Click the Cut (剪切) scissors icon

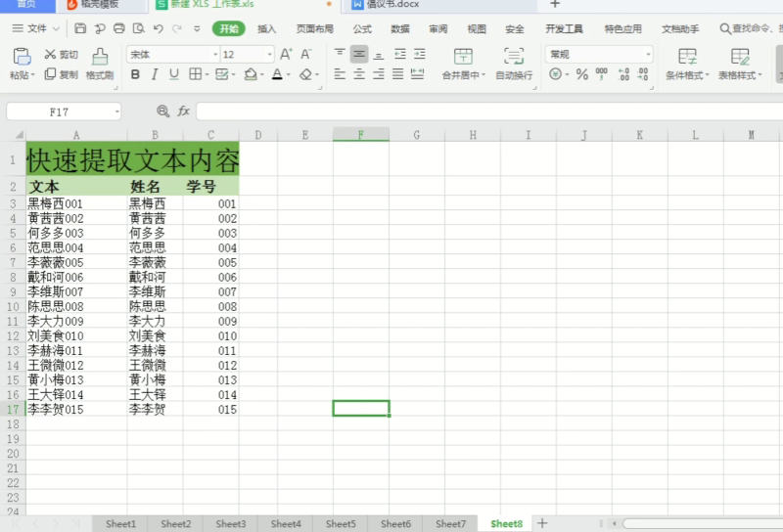50,54
